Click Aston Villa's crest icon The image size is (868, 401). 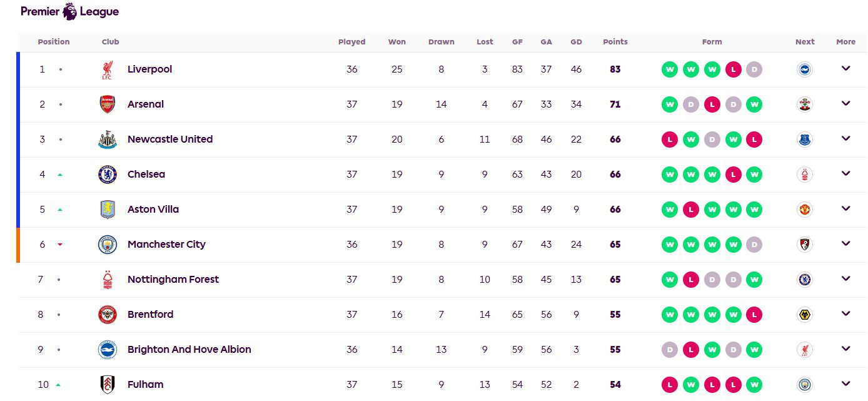click(108, 210)
